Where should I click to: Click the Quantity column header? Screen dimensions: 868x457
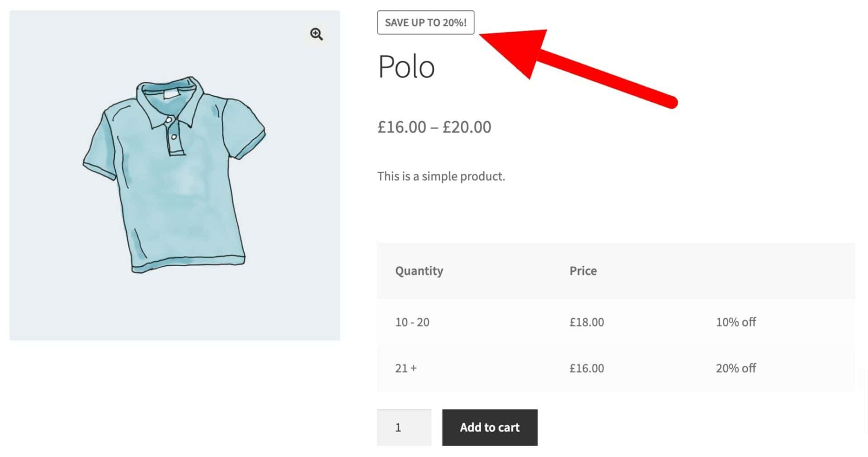(419, 271)
